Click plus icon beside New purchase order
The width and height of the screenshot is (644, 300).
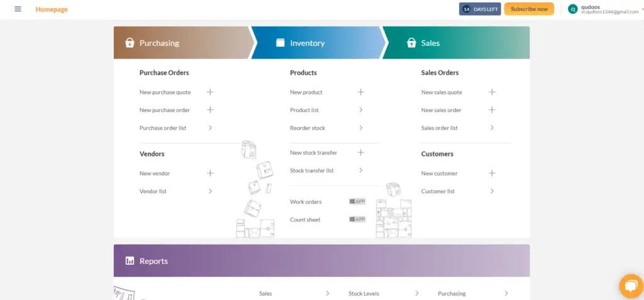[x=210, y=109]
